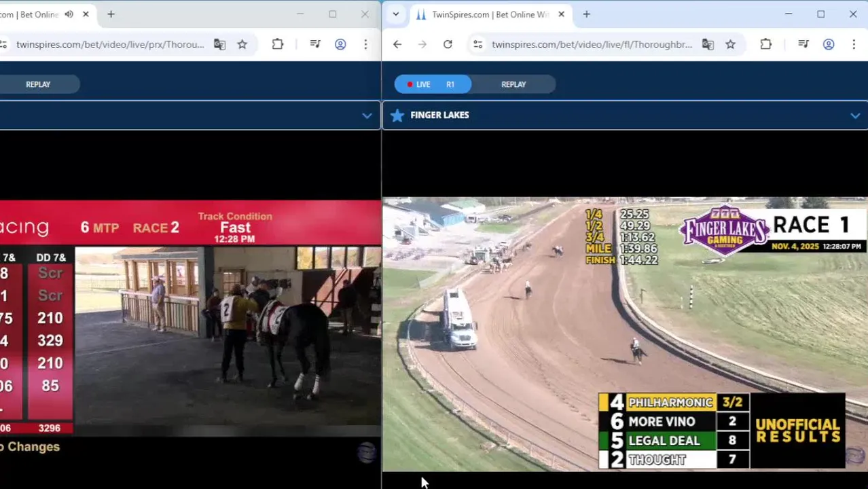Screen dimensions: 868x489
Task: View site info icon in left window
Action: (3, 44)
